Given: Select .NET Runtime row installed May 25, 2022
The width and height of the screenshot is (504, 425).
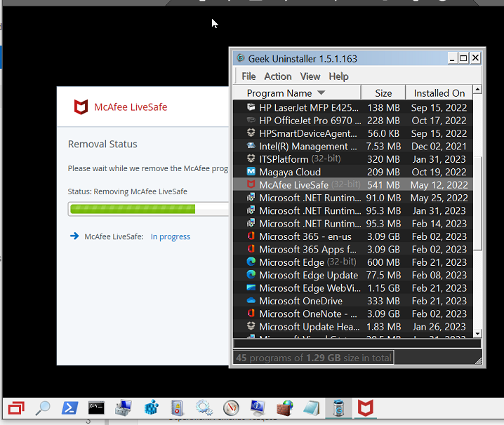Looking at the screenshot, I should coord(353,198).
